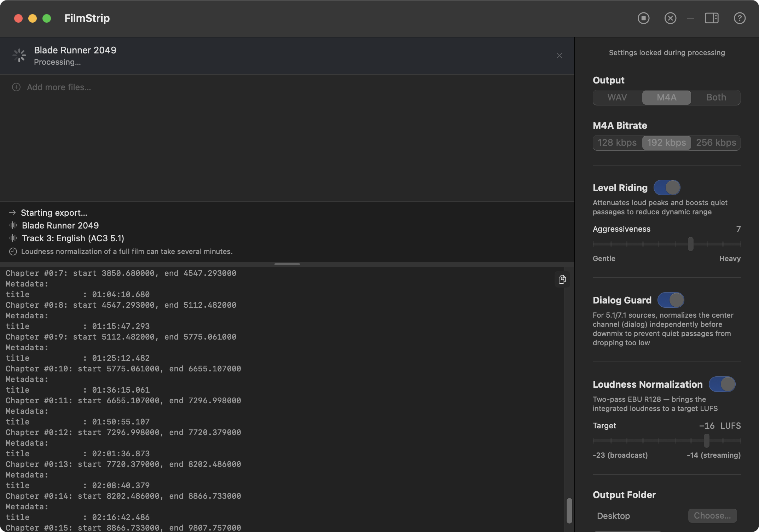759x532 pixels.
Task: Add more files with the plus icon
Action: tap(16, 87)
